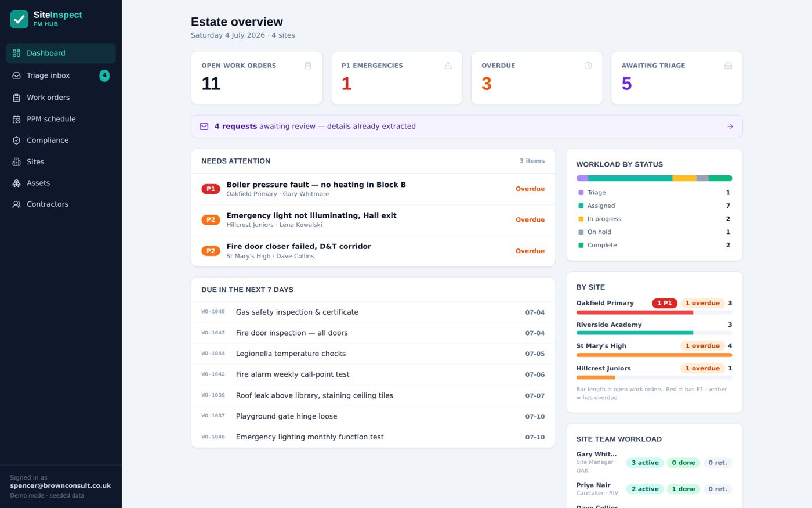The width and height of the screenshot is (812, 508).
Task: Open WO-1039 Roof leak above library
Action: click(373, 395)
